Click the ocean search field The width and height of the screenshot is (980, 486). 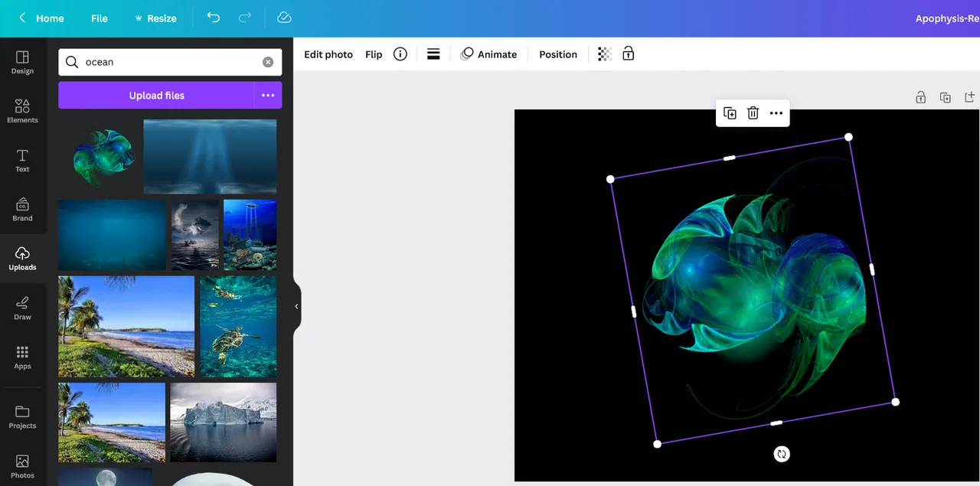170,62
